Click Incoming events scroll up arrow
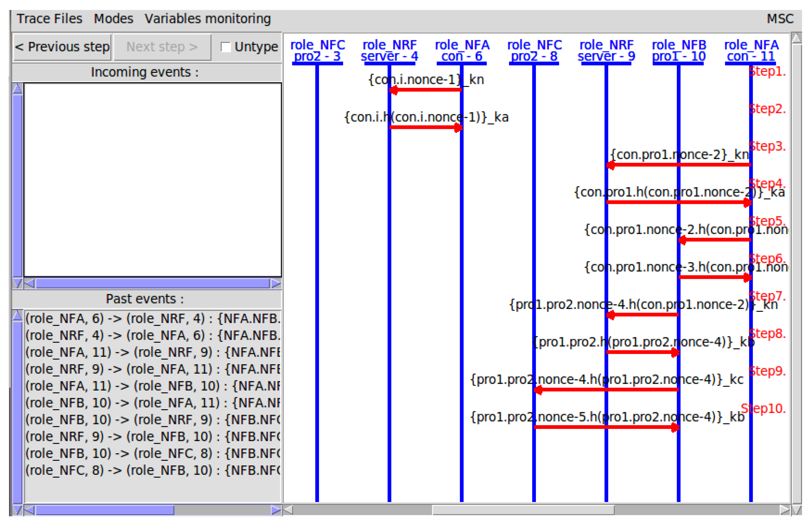Image resolution: width=812 pixels, height=527 pixels. coord(17,89)
